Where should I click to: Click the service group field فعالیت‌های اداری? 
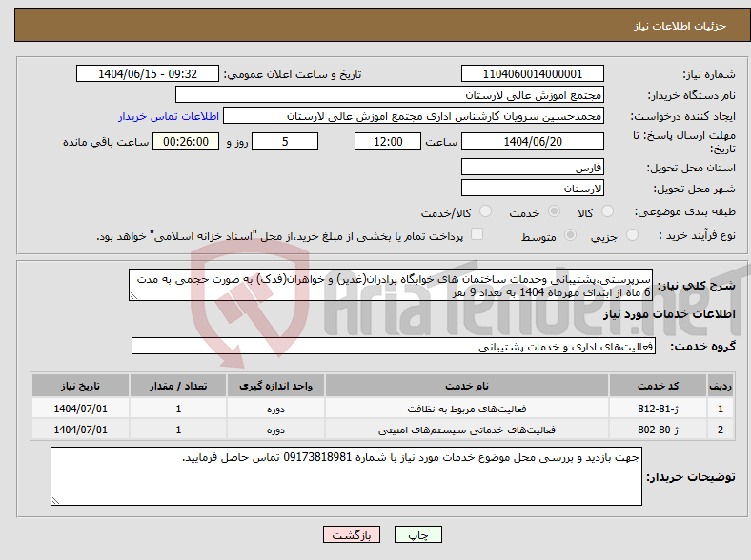pos(394,346)
